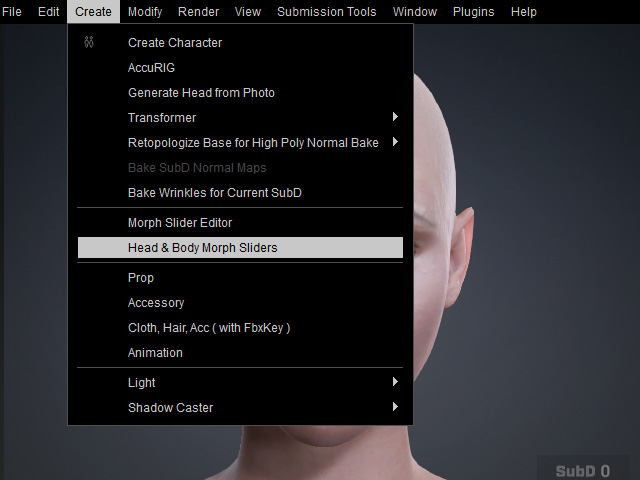The height and width of the screenshot is (480, 640).
Task: Select AccuRIG in the Create menu
Action: pos(240,68)
